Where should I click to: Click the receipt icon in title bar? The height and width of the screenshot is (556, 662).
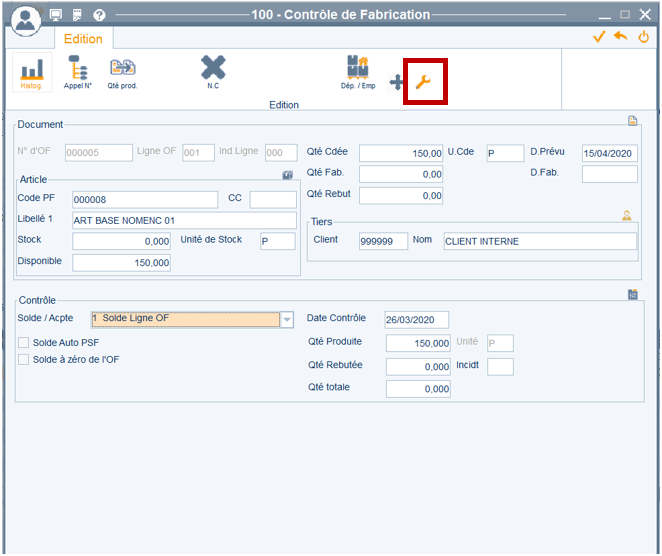[77, 15]
